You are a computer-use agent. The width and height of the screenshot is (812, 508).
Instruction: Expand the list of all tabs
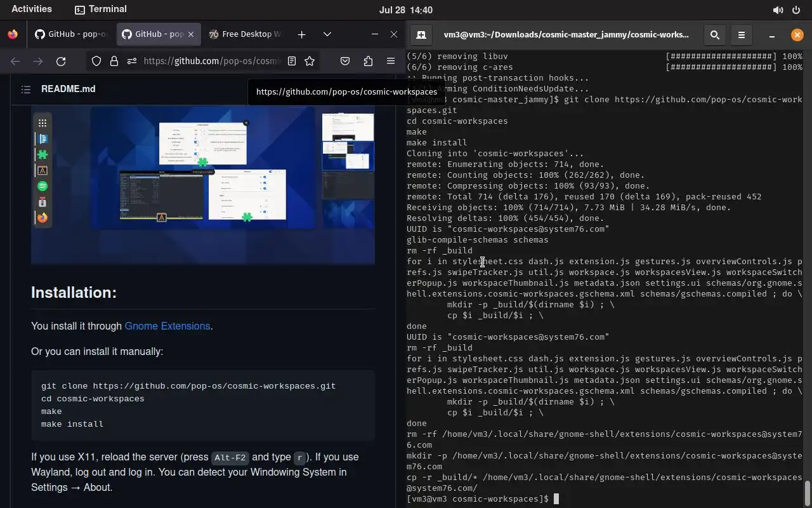(327, 34)
